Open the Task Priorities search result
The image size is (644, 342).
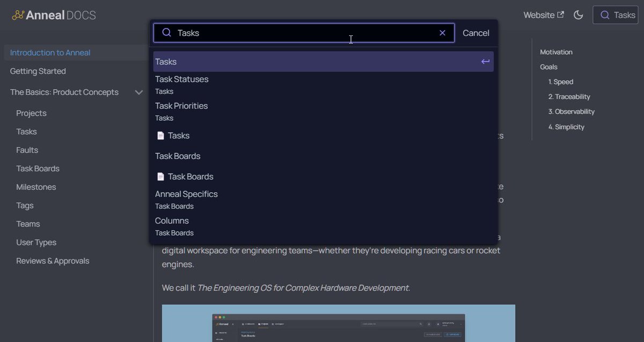pos(323,112)
